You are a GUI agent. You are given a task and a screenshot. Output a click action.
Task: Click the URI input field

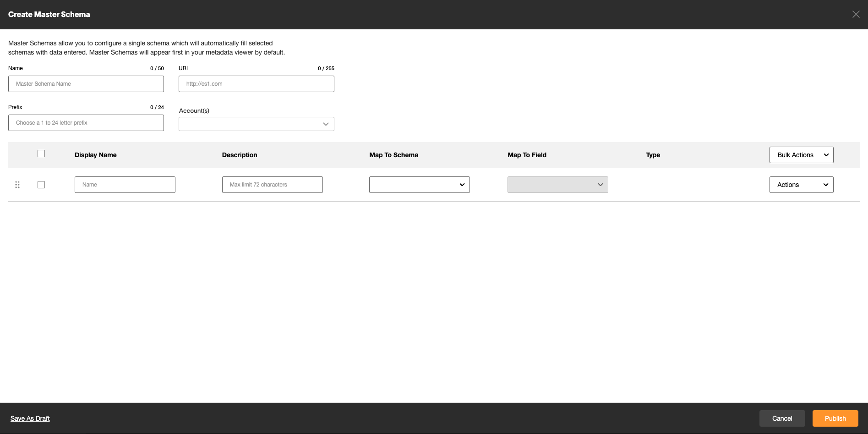tap(256, 84)
